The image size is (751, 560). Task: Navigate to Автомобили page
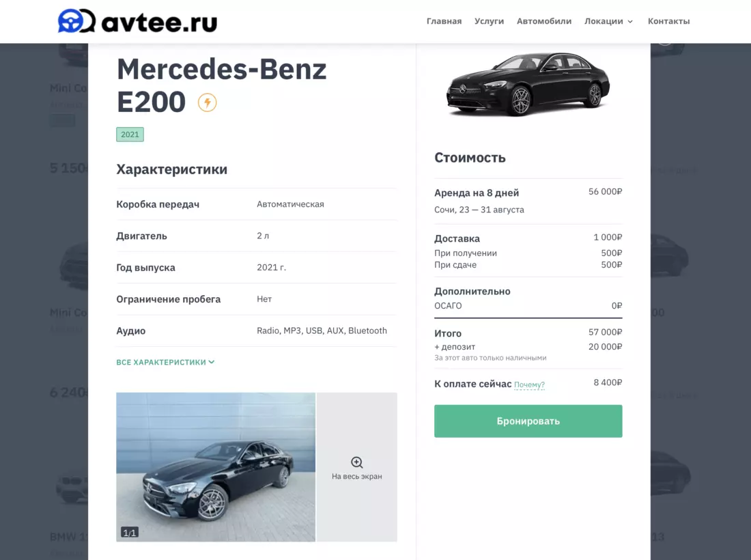pos(543,21)
